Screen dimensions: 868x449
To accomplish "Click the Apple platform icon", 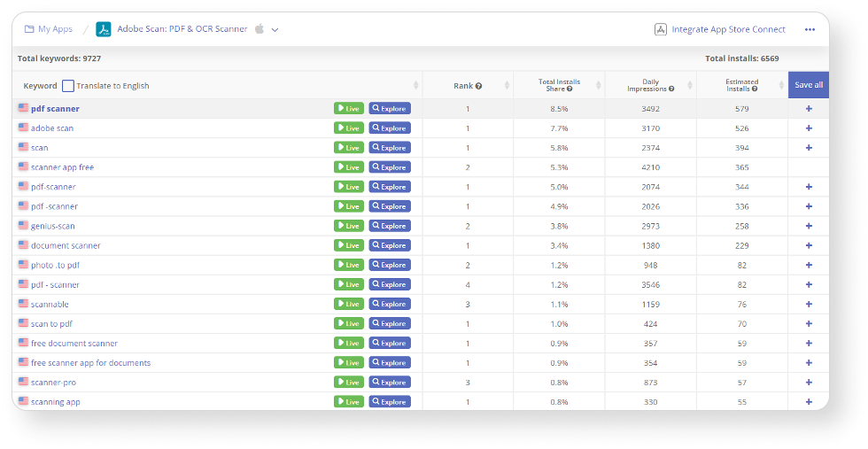I will coord(259,29).
